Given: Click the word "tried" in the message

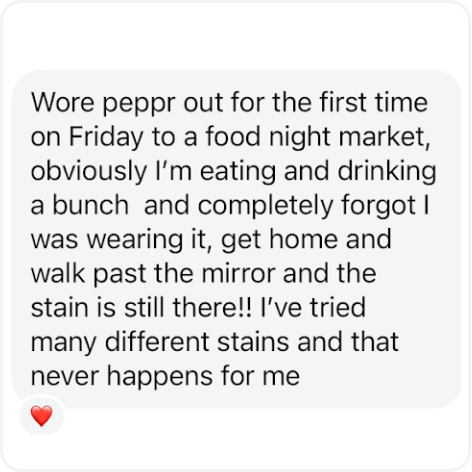Looking at the screenshot, I should pyautogui.click(x=338, y=307).
